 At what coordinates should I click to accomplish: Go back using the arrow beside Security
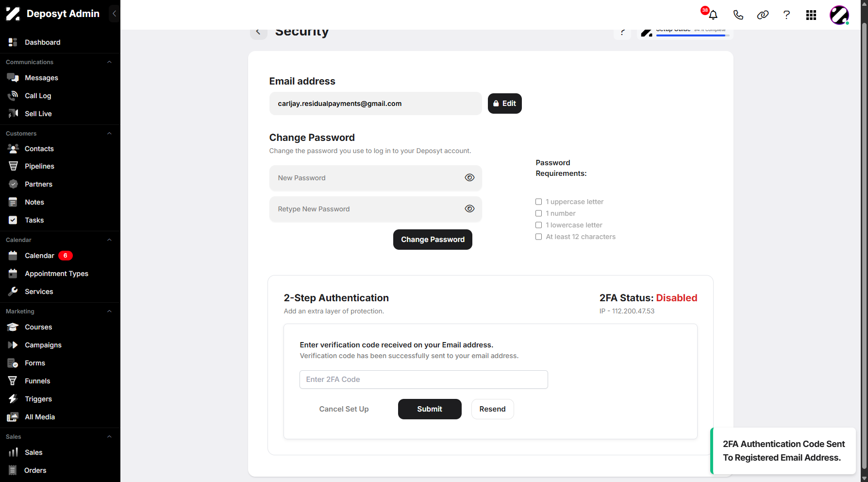(258, 32)
